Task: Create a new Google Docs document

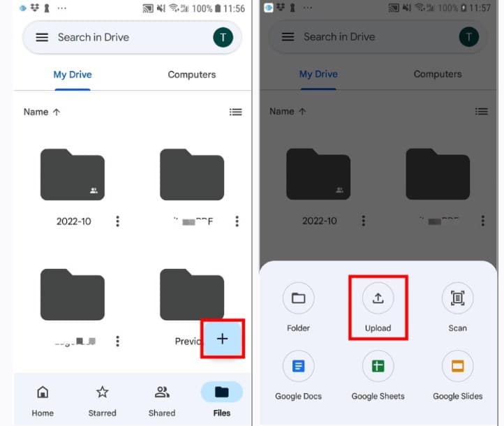Action: click(298, 376)
